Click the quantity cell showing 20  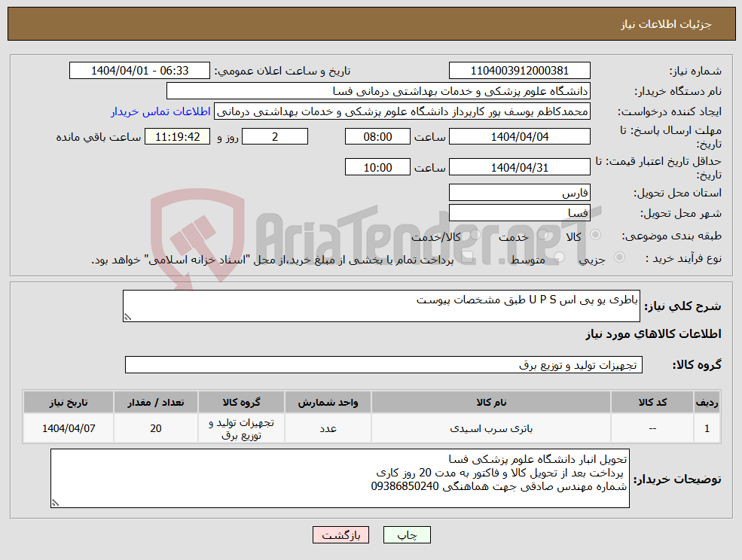[156, 428]
